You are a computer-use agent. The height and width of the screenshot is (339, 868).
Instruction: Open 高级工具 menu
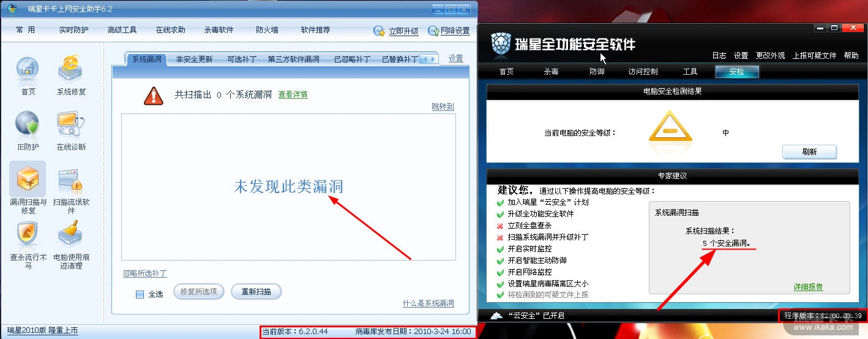[122, 30]
